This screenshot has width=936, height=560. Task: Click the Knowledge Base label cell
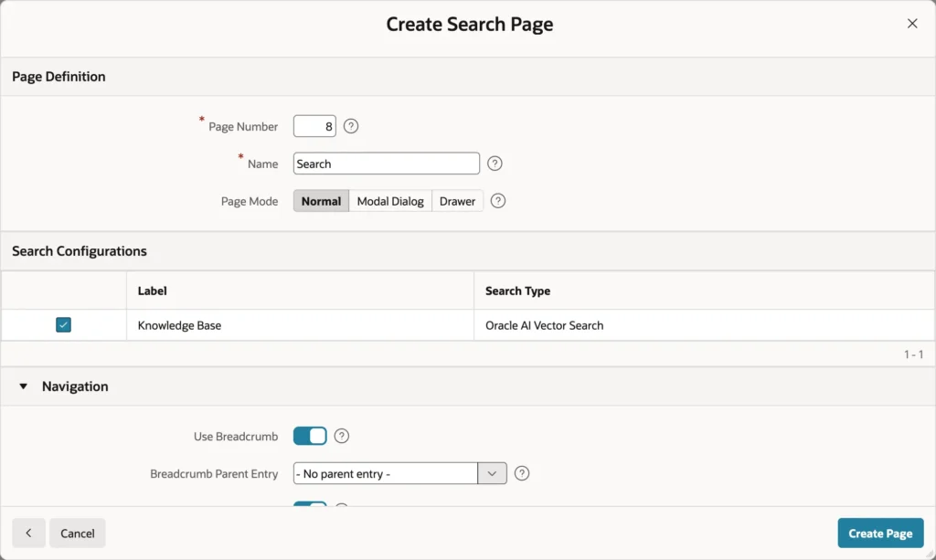pos(300,325)
